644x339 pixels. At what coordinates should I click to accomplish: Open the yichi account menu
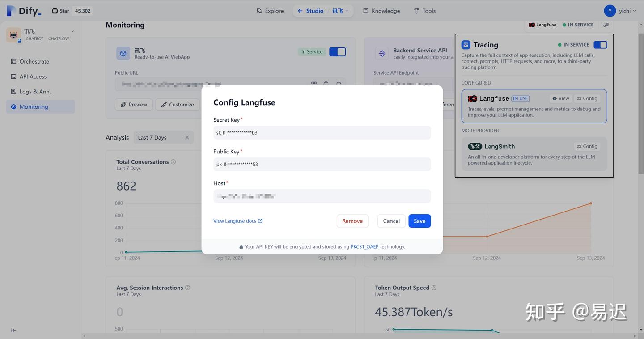(x=620, y=11)
